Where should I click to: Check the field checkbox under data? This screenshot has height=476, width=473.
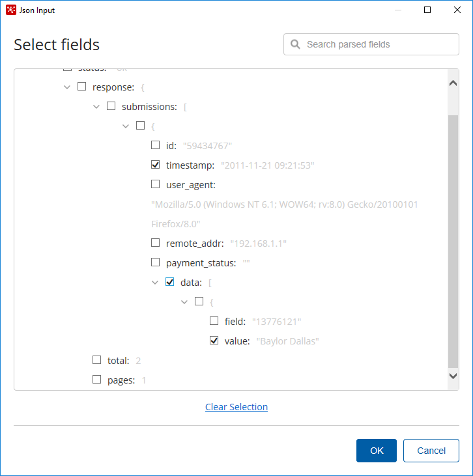(214, 320)
